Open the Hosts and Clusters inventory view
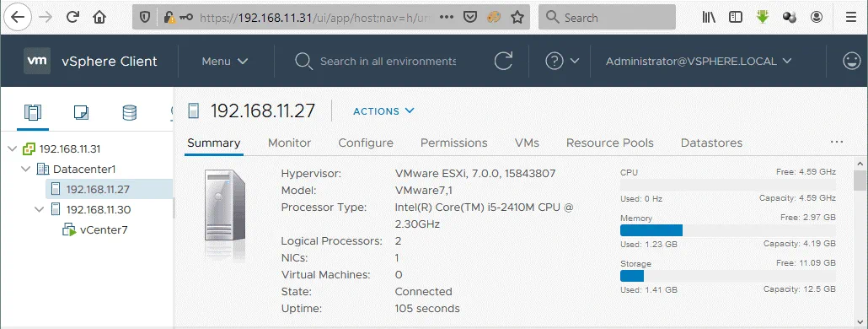868x329 pixels. coord(33,113)
